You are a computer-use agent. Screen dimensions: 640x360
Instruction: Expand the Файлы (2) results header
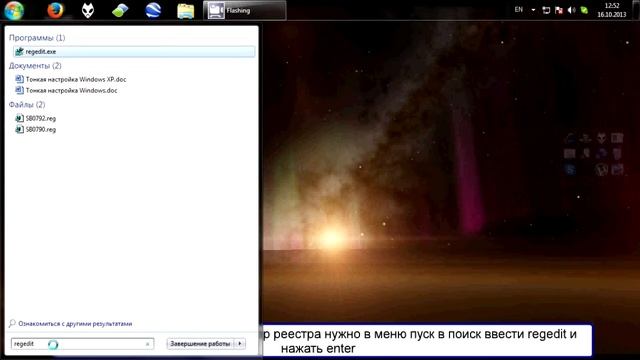click(27, 105)
